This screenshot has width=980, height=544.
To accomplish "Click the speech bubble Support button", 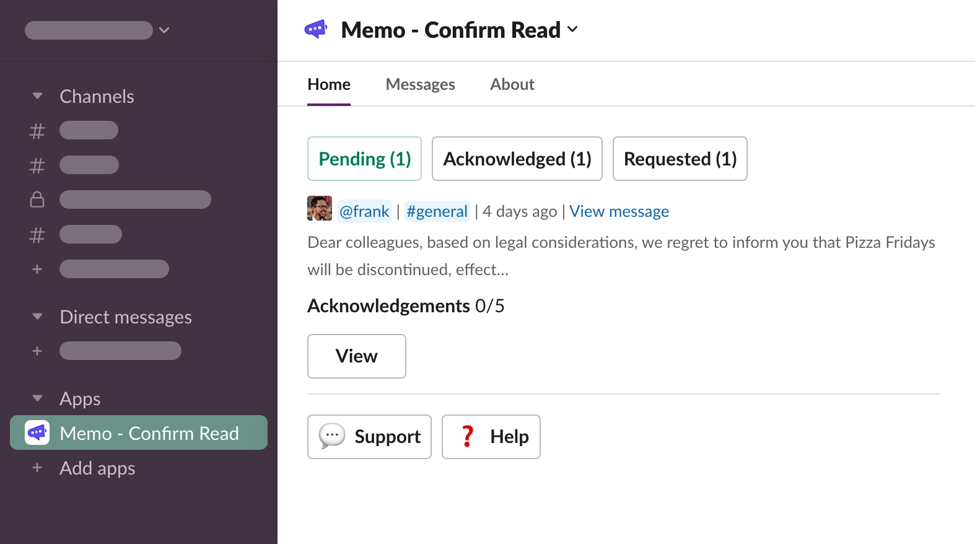I will point(369,437).
